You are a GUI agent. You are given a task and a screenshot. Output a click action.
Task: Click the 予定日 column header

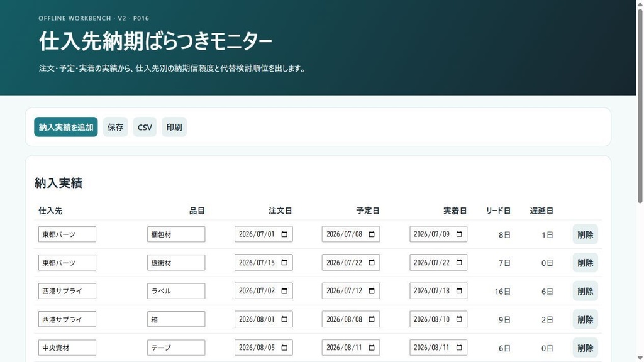point(367,211)
